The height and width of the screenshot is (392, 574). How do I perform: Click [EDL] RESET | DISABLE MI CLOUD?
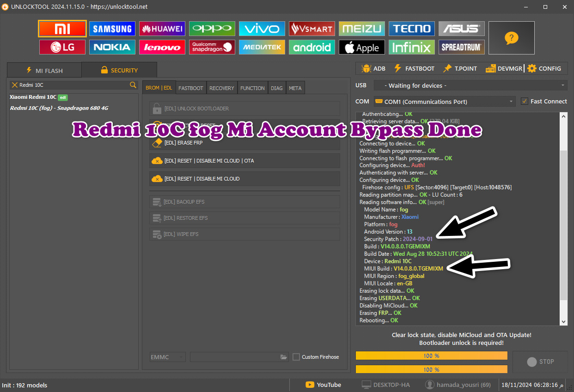(244, 179)
